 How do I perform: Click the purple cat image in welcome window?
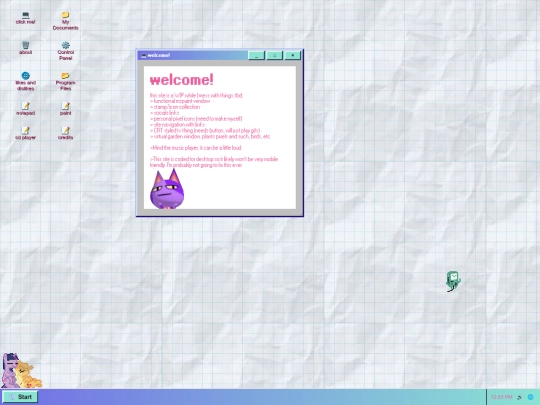click(x=167, y=189)
